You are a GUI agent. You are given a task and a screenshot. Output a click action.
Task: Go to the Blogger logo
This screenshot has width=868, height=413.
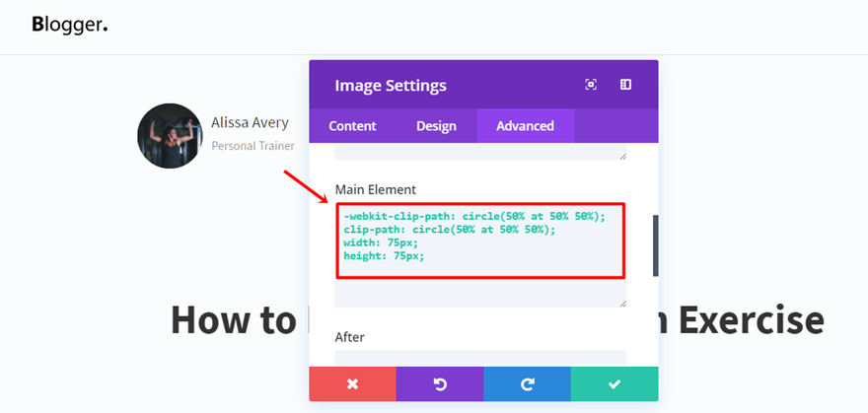pyautogui.click(x=69, y=25)
